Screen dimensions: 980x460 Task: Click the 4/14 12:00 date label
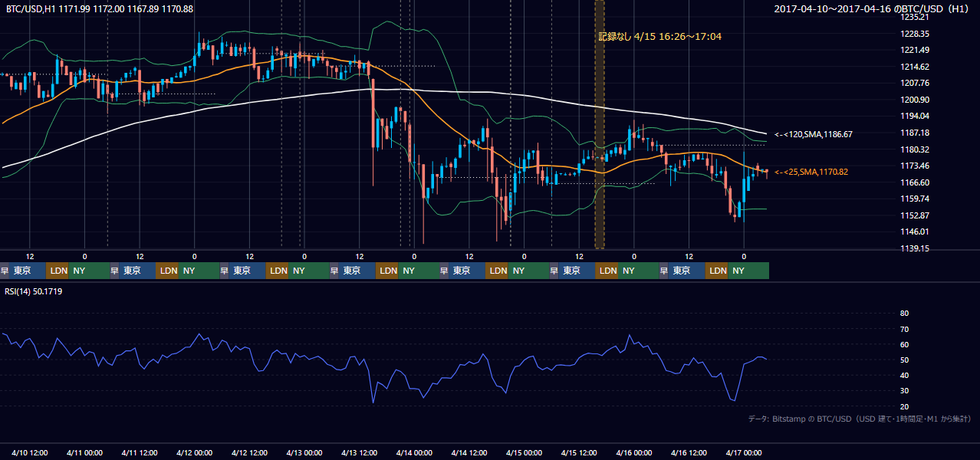pos(470,452)
